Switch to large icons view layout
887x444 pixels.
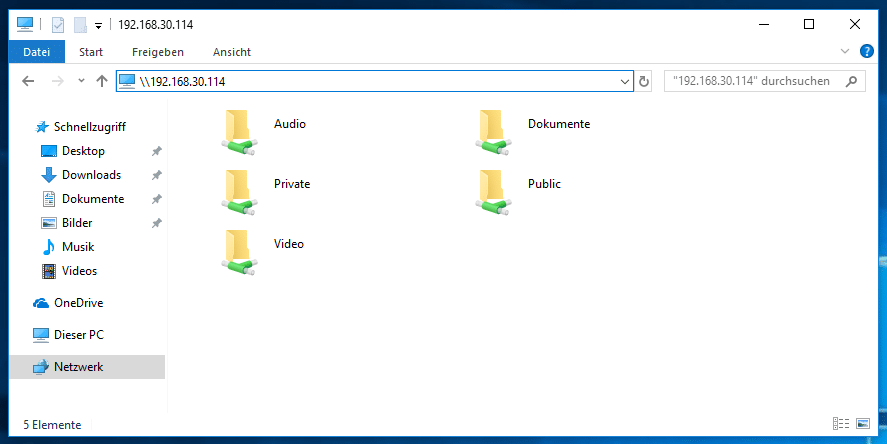coord(863,425)
